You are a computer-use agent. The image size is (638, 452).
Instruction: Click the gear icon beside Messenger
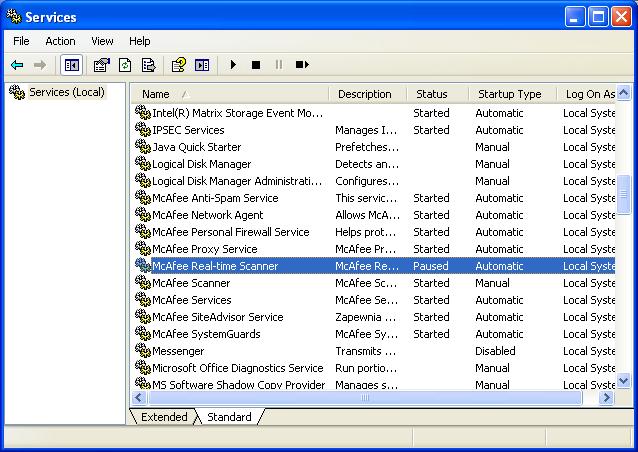pyautogui.click(x=143, y=351)
